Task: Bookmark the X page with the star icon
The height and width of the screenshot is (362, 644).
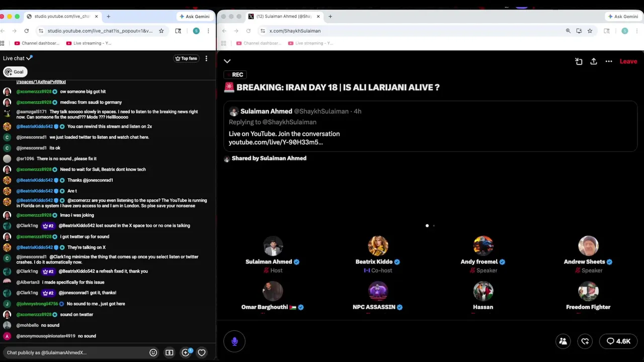Action: coord(590,31)
